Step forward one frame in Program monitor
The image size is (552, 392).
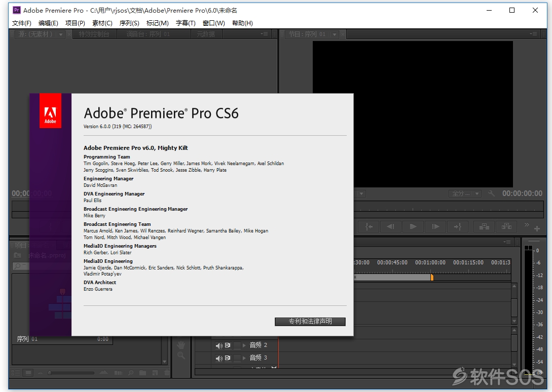pyautogui.click(x=435, y=226)
